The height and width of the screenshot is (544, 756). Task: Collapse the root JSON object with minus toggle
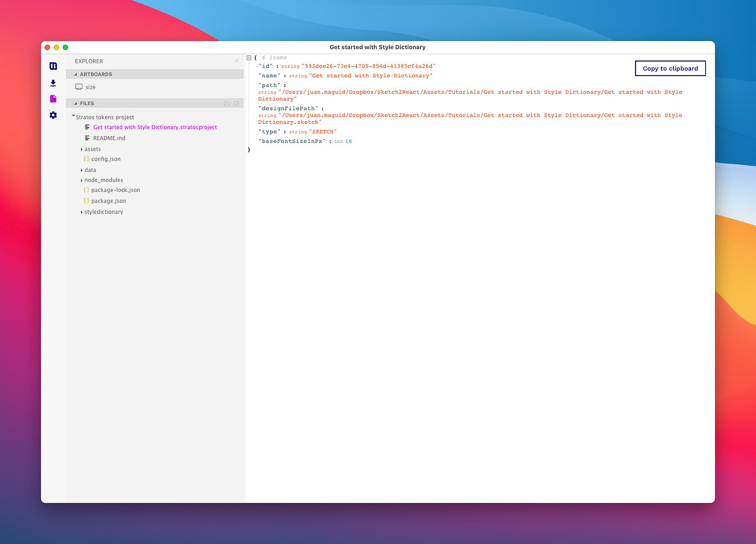pos(248,57)
